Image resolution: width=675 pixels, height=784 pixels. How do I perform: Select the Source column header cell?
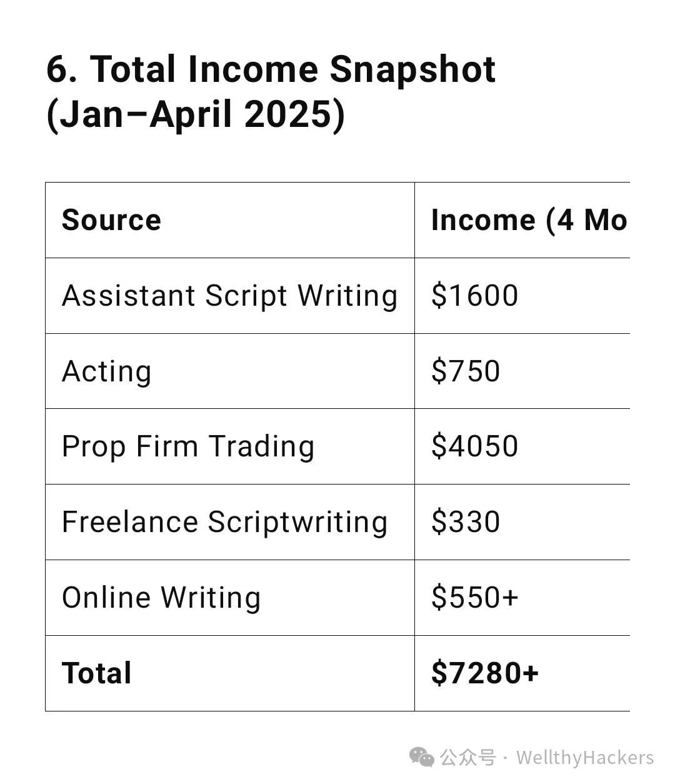pyautogui.click(x=230, y=220)
